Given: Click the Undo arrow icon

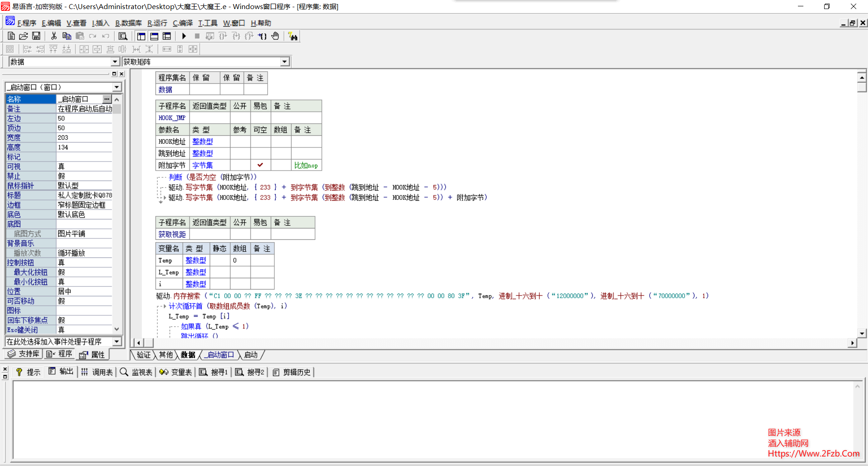Looking at the screenshot, I should pyautogui.click(x=105, y=36).
